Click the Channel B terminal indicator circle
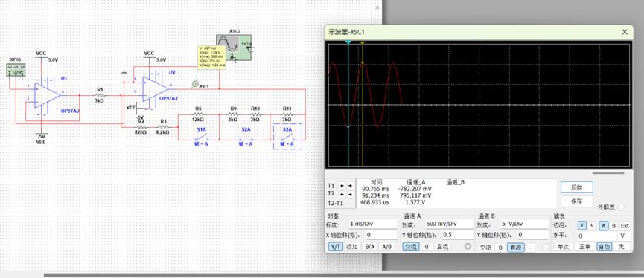Image resolution: width=644 pixels, height=278 pixels. point(545,248)
